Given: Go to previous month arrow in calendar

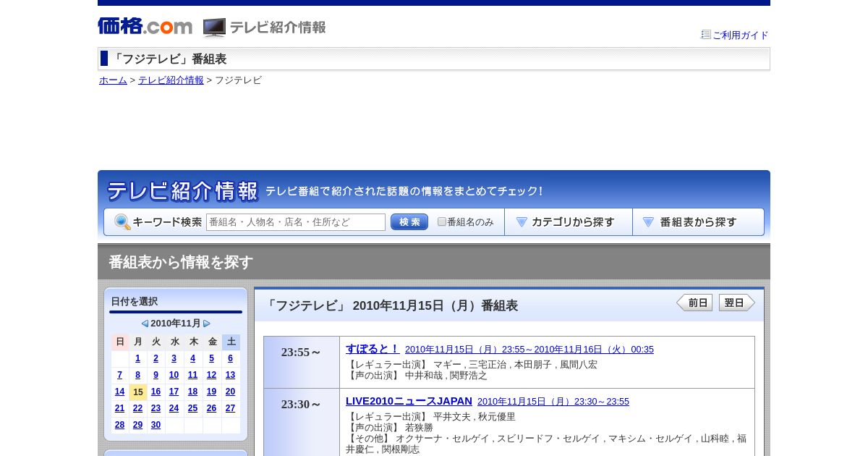Looking at the screenshot, I should pos(145,324).
